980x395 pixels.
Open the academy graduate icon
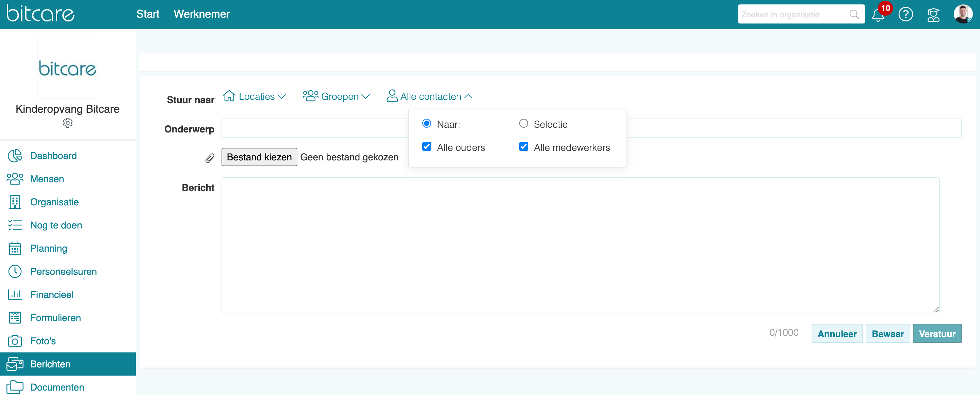tap(933, 15)
